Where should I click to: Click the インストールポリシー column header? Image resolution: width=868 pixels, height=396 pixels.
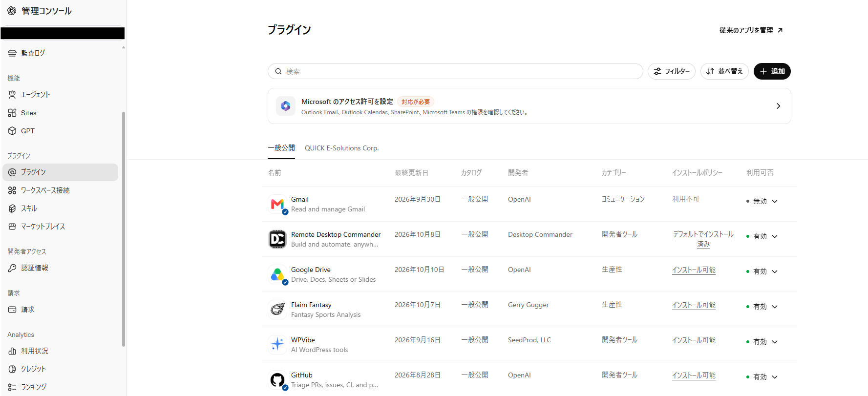(697, 173)
